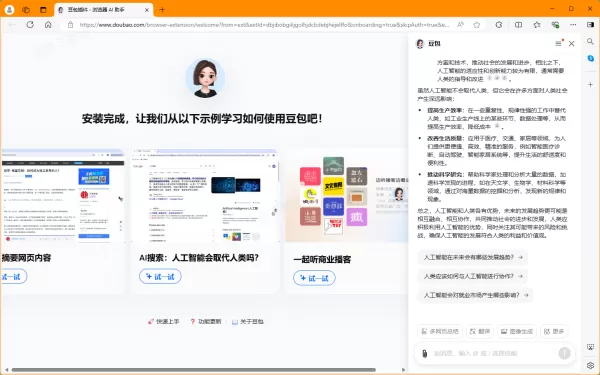Click the AI搜索:人工智能会取代人类吗? title
600x375 pixels.
(x=199, y=258)
